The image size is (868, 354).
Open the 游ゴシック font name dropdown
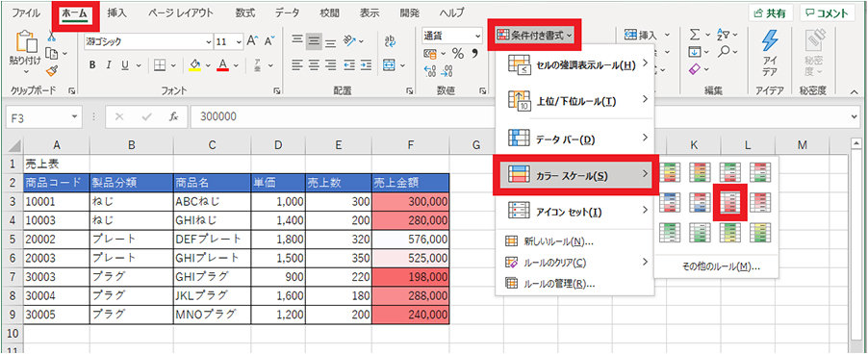209,41
